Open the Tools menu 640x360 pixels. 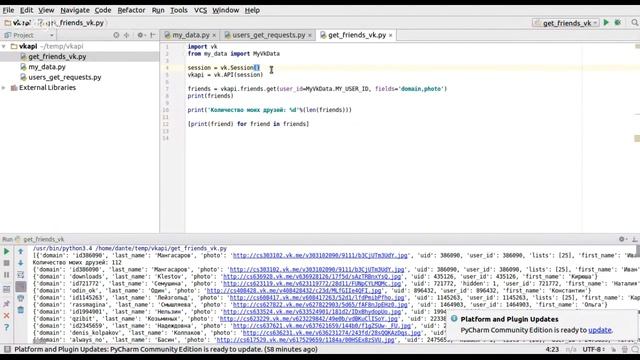179,10
